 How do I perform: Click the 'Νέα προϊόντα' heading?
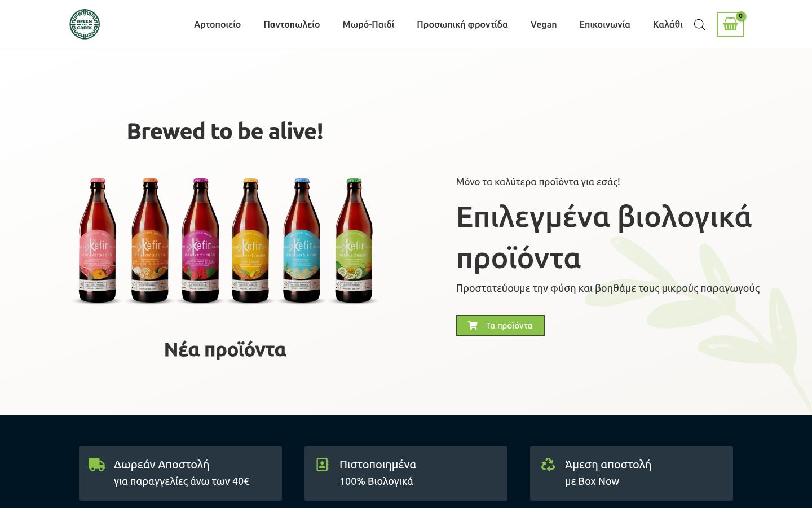pos(225,350)
